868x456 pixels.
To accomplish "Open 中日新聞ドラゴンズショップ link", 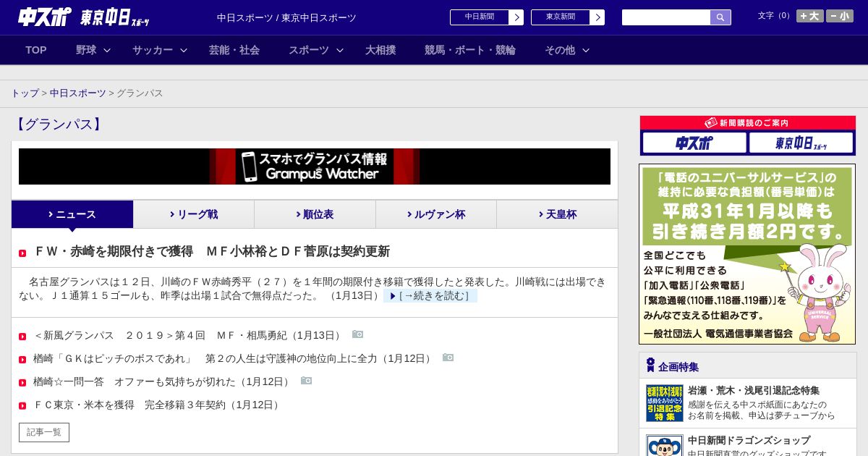I will (x=749, y=440).
